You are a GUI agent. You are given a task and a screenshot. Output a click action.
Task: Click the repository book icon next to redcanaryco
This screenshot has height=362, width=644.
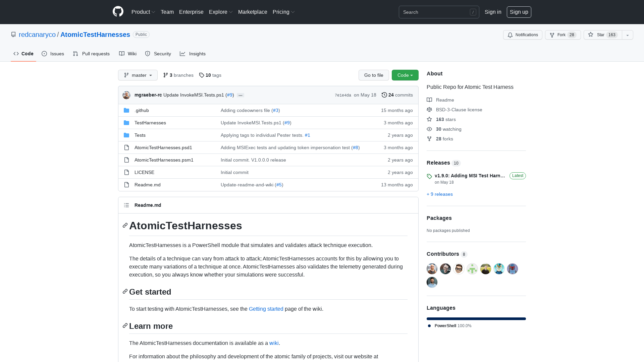click(13, 35)
